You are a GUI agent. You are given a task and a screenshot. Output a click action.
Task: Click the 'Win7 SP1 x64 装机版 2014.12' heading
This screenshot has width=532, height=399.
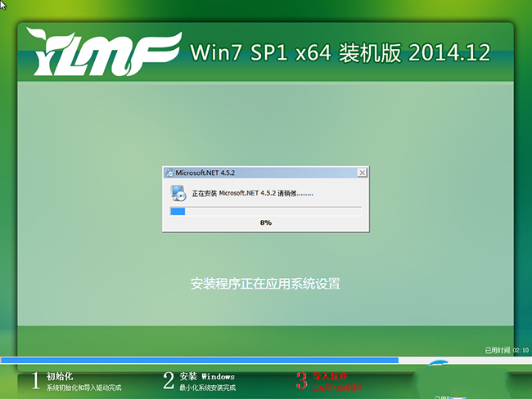(340, 52)
